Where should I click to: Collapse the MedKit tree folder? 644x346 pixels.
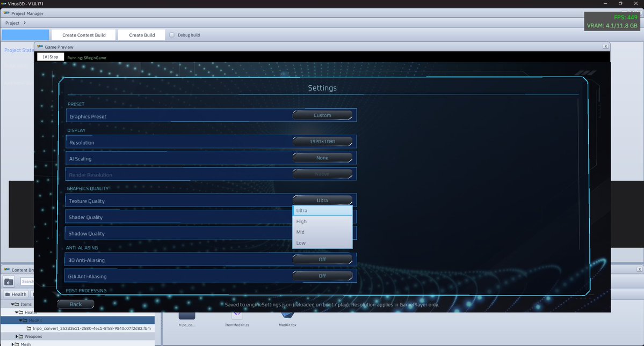20,320
